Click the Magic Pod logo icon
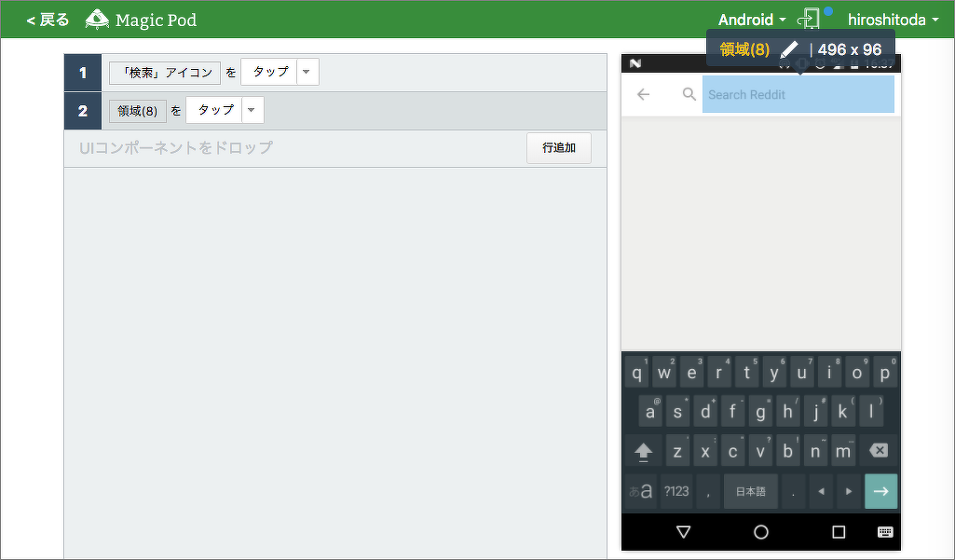This screenshot has width=955, height=560. [97, 20]
